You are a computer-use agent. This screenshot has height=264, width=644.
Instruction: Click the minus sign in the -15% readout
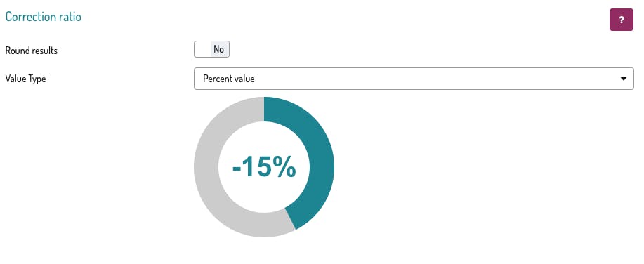(x=237, y=169)
